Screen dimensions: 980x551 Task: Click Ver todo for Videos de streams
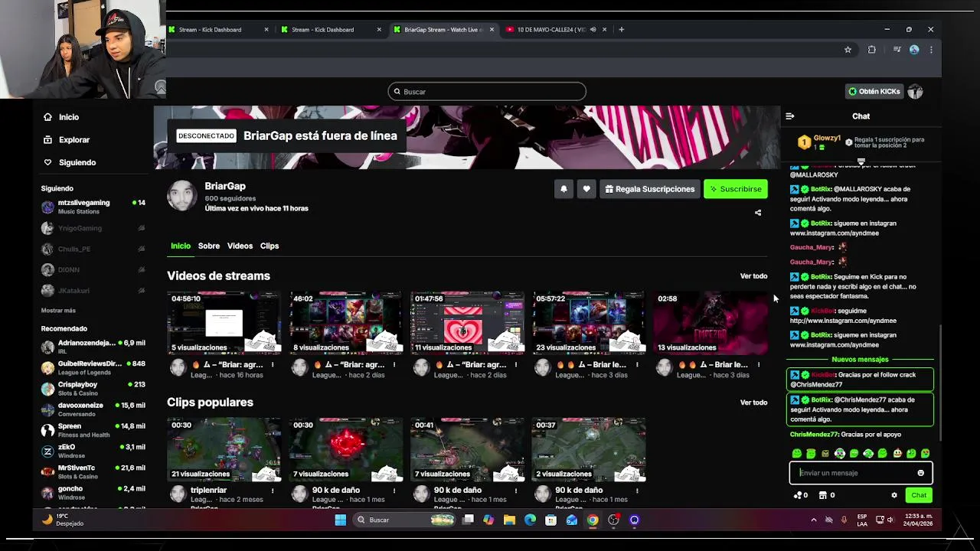(x=753, y=276)
